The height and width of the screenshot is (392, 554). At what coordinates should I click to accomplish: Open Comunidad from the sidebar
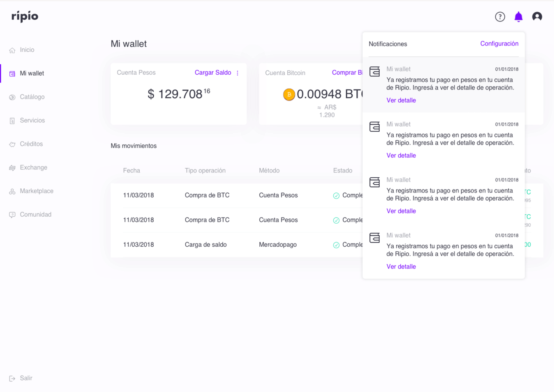pos(35,214)
